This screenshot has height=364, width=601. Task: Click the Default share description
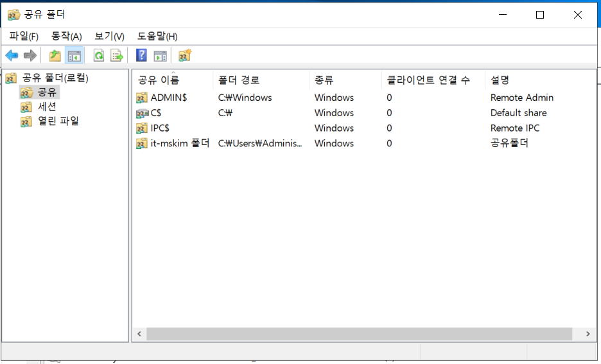click(518, 113)
